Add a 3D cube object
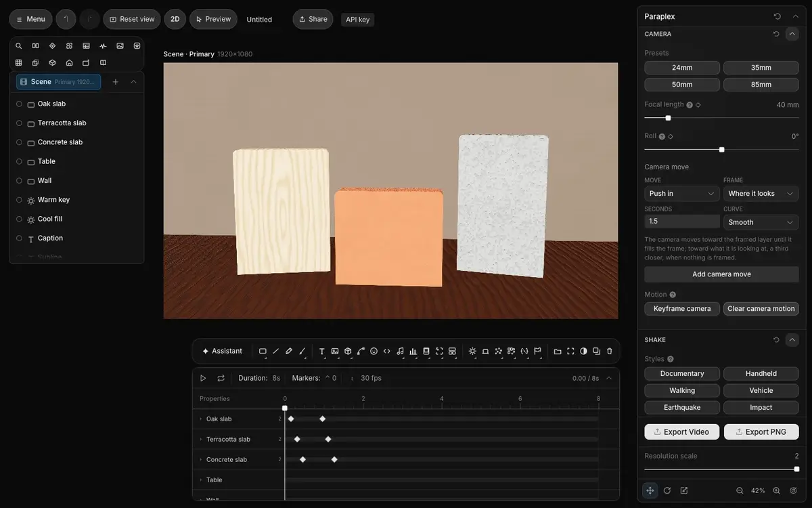The height and width of the screenshot is (508, 812). (348, 351)
